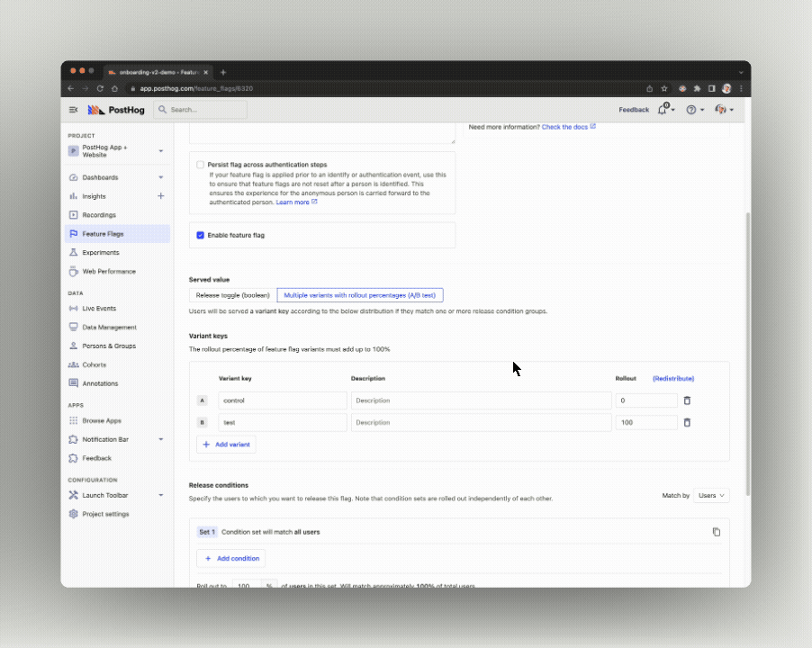Screen dimensions: 812x648
Task: Click the Add variant button
Action: pos(226,445)
